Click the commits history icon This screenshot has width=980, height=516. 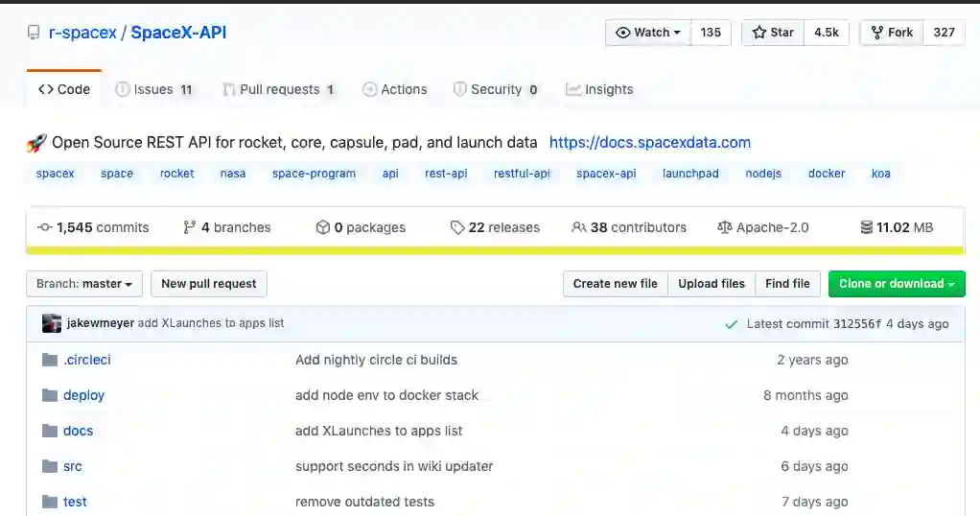(44, 227)
